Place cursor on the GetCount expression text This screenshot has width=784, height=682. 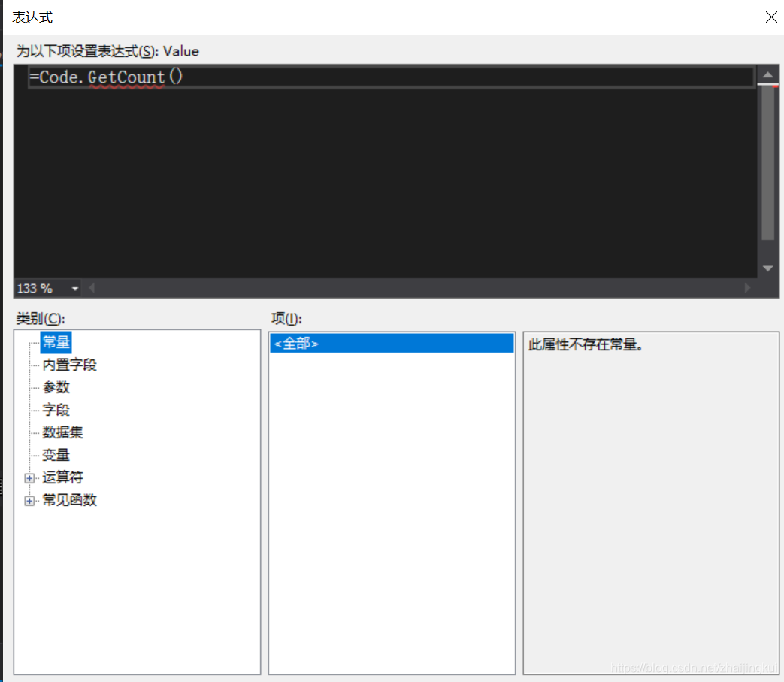pyautogui.click(x=128, y=77)
